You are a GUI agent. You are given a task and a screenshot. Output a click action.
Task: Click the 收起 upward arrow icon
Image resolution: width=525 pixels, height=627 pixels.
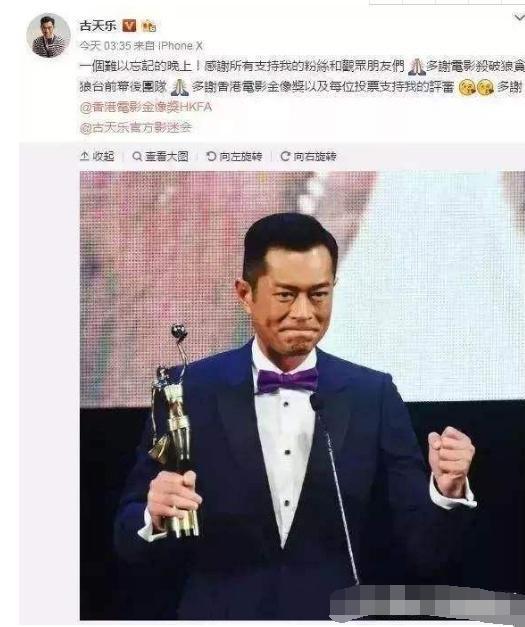coord(84,156)
